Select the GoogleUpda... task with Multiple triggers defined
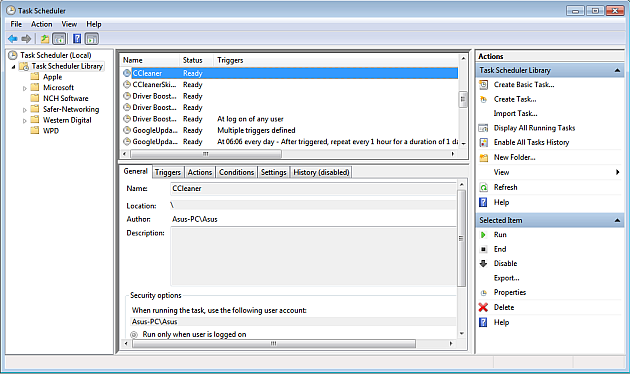 coord(289,131)
